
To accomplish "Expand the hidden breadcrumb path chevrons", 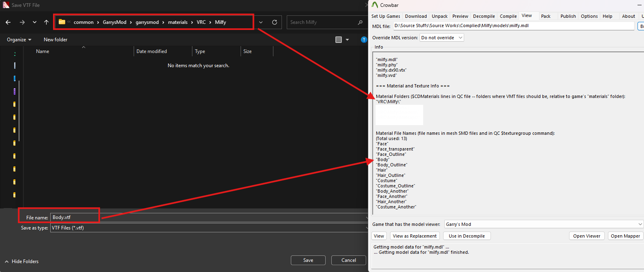I will click(69, 22).
